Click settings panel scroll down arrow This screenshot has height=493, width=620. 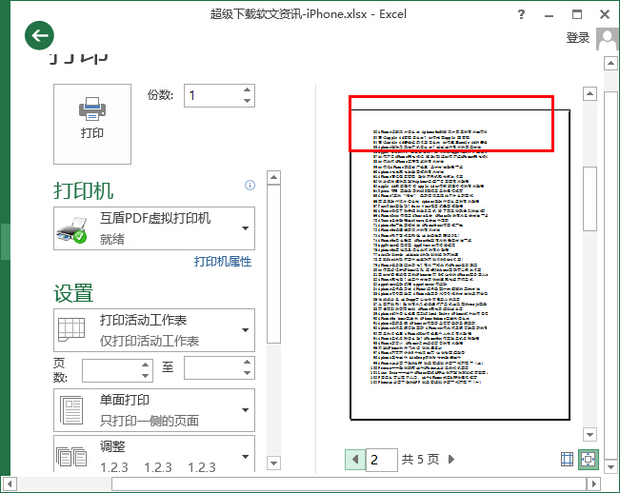coord(274,463)
